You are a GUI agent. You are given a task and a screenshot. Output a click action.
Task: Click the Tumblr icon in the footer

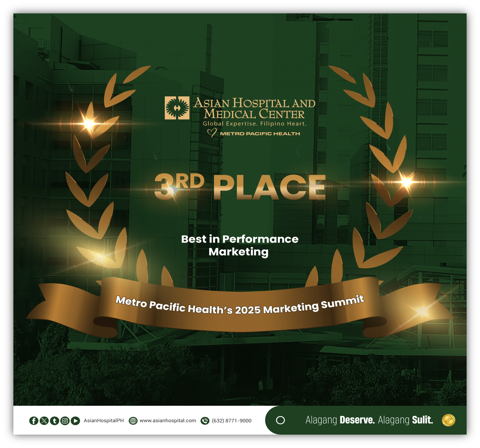coord(54,421)
